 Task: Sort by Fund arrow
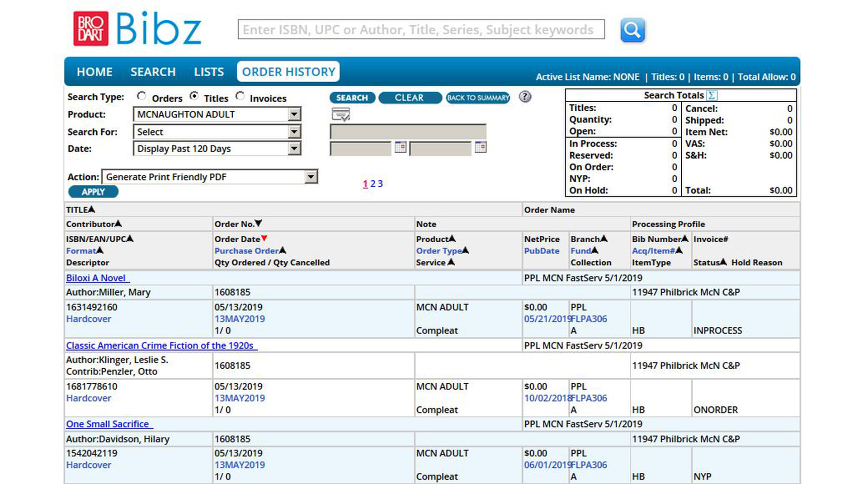click(x=595, y=250)
